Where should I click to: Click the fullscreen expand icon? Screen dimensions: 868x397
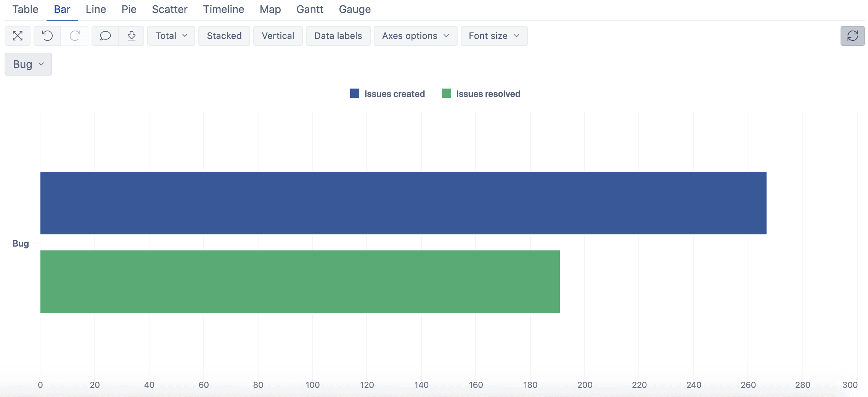[x=18, y=36]
